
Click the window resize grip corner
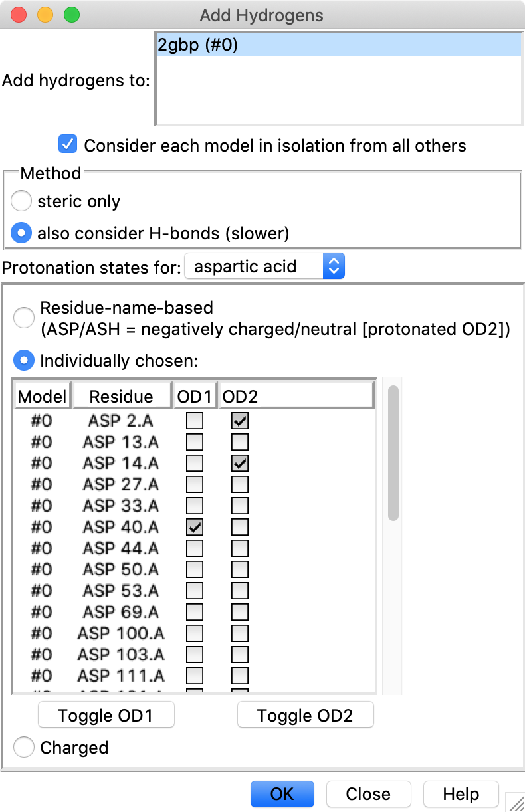[x=516, y=803]
